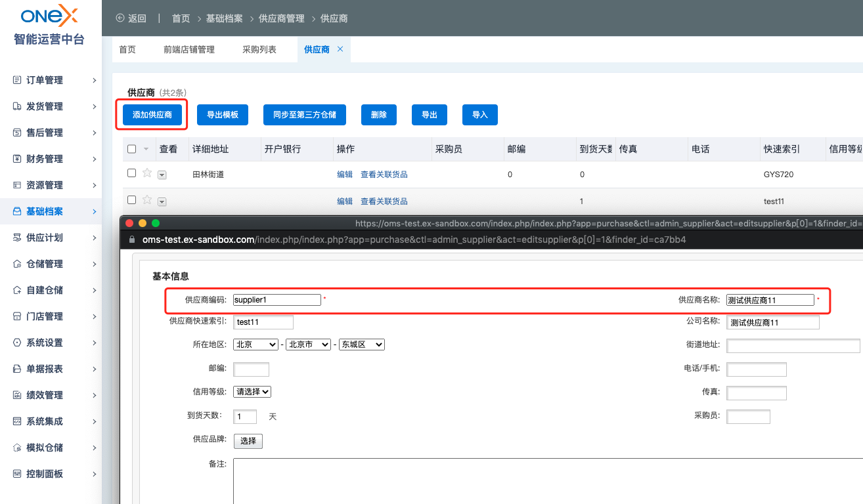Image resolution: width=863 pixels, height=504 pixels.
Task: Click the 导入 button
Action: [480, 114]
